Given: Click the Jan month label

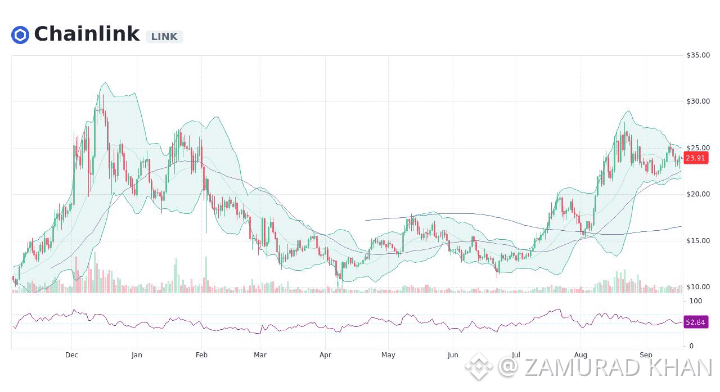Looking at the screenshot, I should point(136,355).
